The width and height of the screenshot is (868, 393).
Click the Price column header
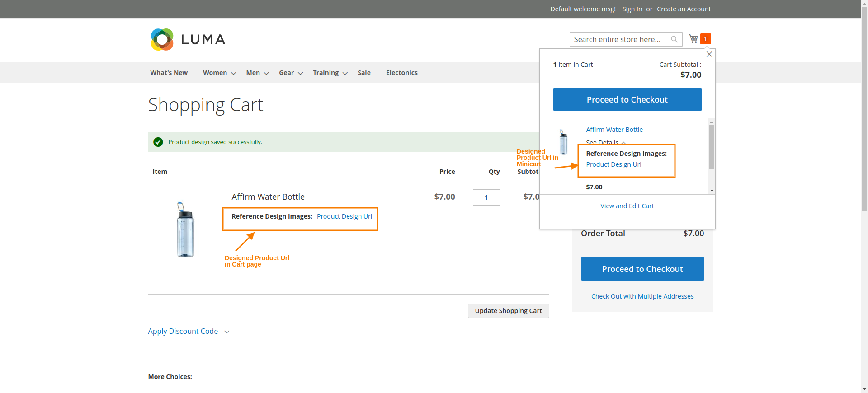pyautogui.click(x=447, y=172)
